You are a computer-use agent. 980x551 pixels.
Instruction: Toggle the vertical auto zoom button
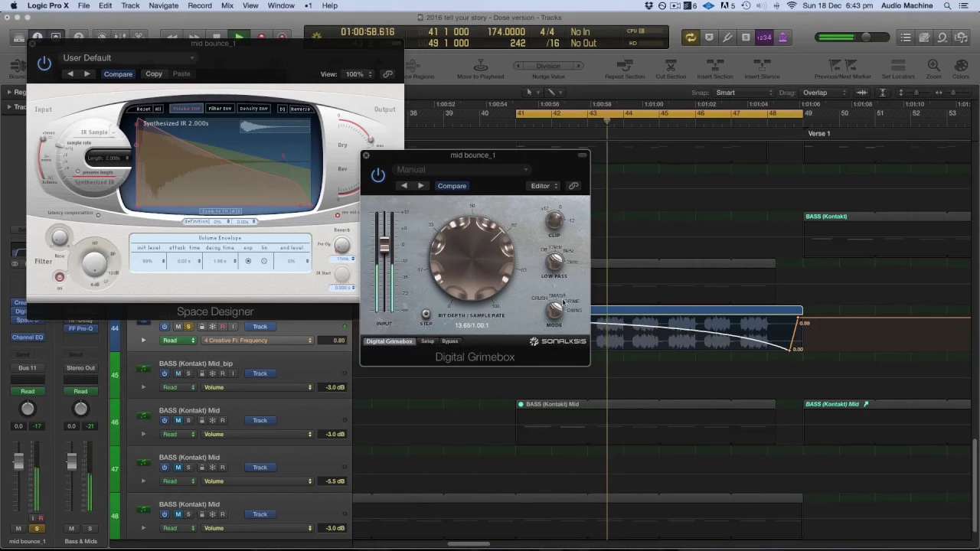pyautogui.click(x=883, y=93)
